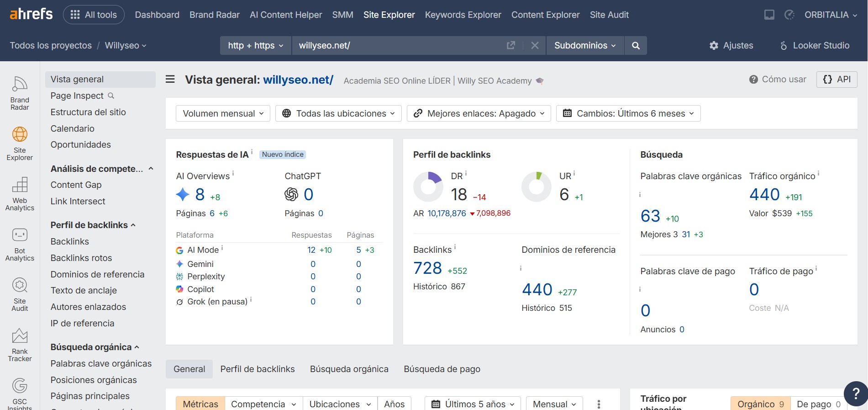The height and width of the screenshot is (410, 868).
Task: Go to Dashboard in the top menu
Action: tap(157, 15)
